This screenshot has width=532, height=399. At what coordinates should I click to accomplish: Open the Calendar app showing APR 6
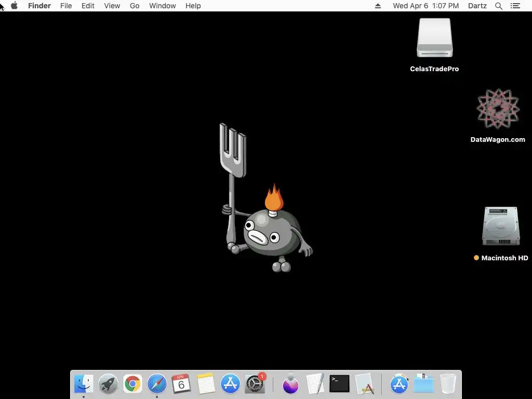[x=181, y=384]
